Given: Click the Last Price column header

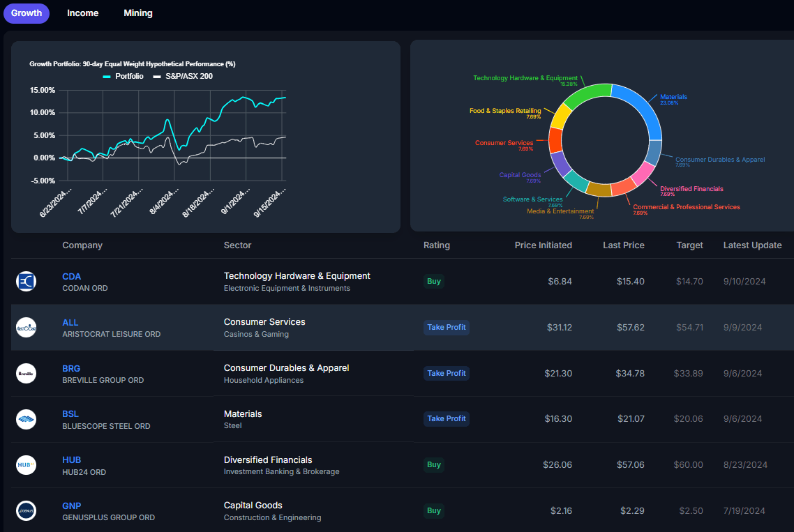Looking at the screenshot, I should (x=624, y=245).
